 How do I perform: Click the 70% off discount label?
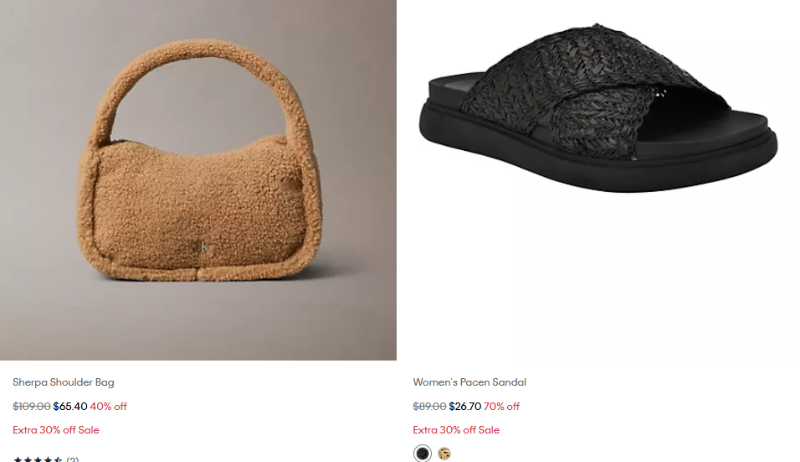click(502, 406)
